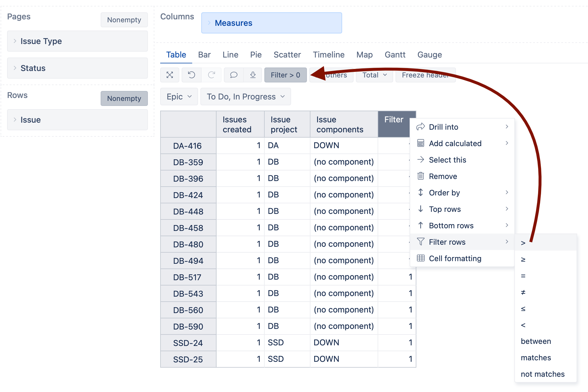Image resolution: width=588 pixels, height=392 pixels.
Task: Click the Filter > 0 button
Action: (x=285, y=75)
